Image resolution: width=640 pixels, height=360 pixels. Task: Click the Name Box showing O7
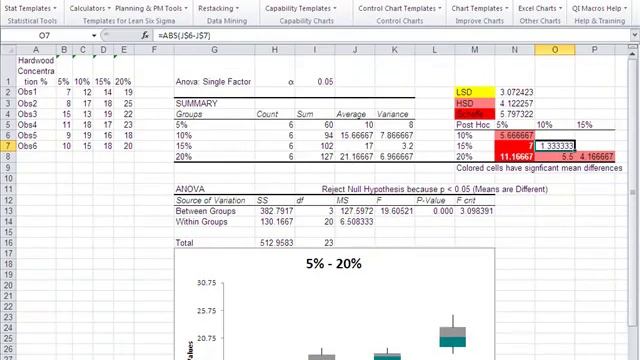[x=45, y=36]
